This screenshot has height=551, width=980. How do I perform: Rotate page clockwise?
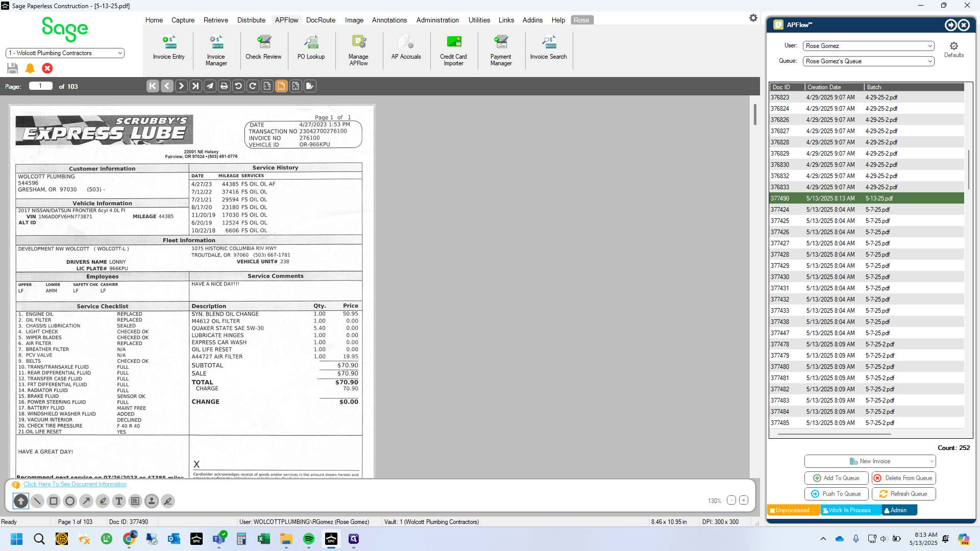[x=253, y=86]
